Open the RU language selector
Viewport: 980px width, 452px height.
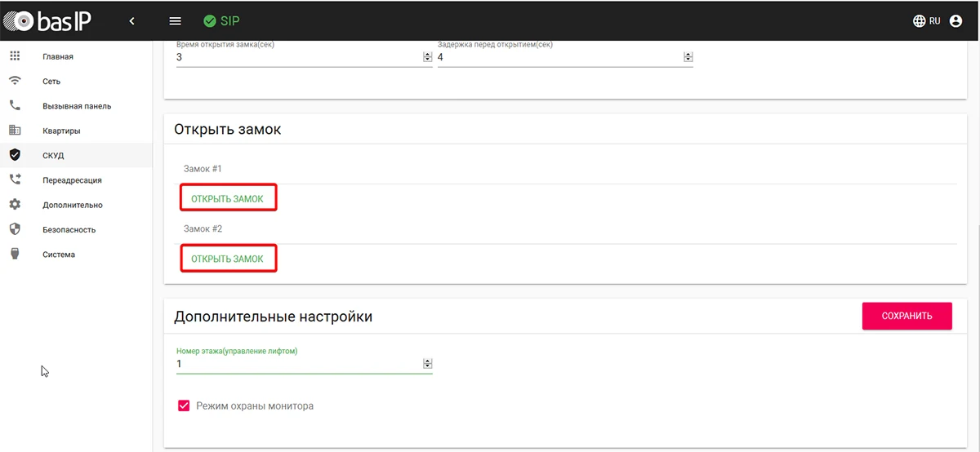(x=927, y=21)
